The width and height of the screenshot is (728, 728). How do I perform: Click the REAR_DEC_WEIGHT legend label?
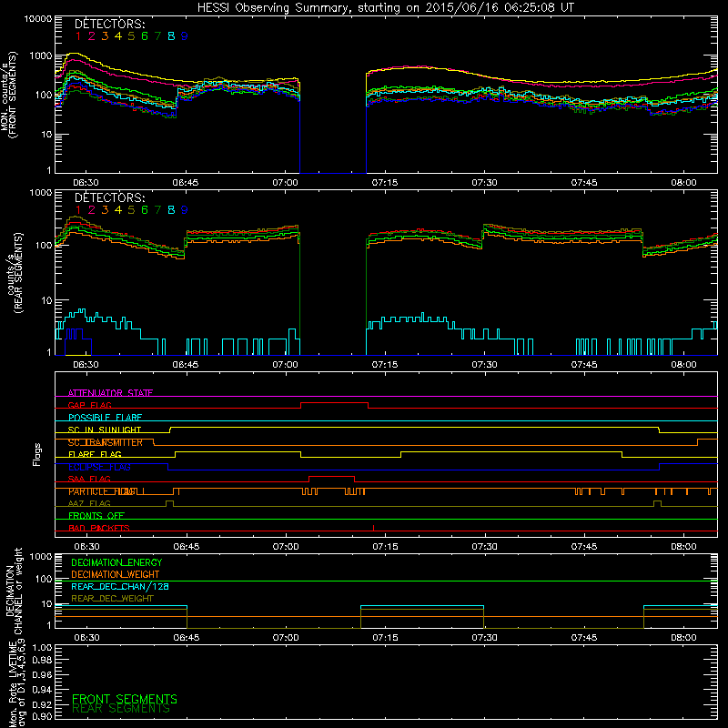[x=112, y=599]
